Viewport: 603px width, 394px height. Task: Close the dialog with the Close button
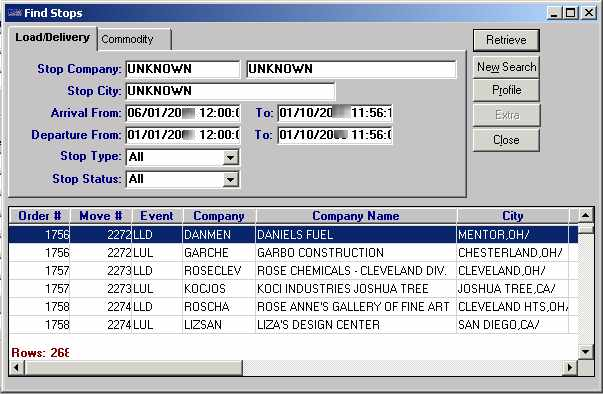click(506, 140)
